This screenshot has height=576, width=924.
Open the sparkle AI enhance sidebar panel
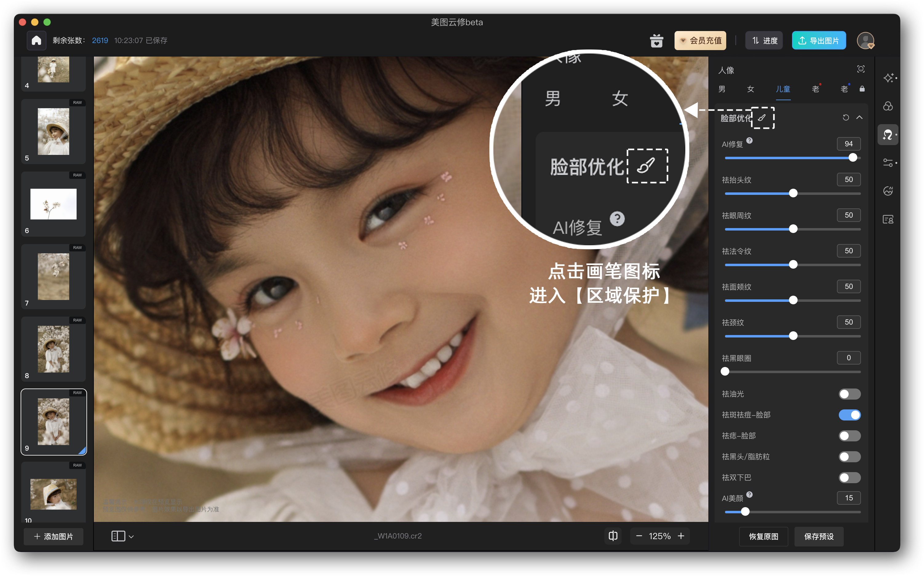click(889, 78)
